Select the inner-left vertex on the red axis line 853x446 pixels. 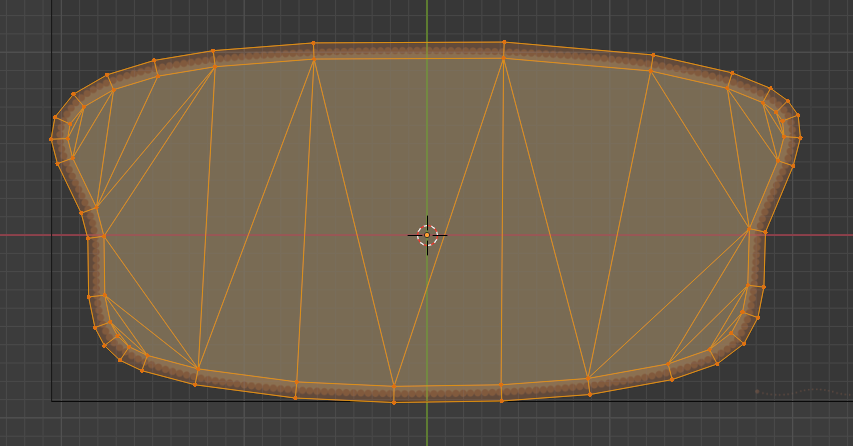pyautogui.click(x=104, y=236)
